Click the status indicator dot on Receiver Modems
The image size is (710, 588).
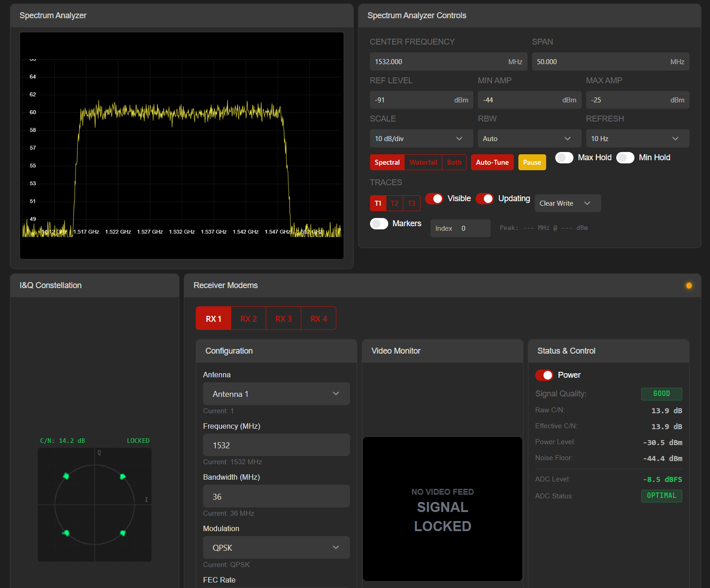point(689,285)
